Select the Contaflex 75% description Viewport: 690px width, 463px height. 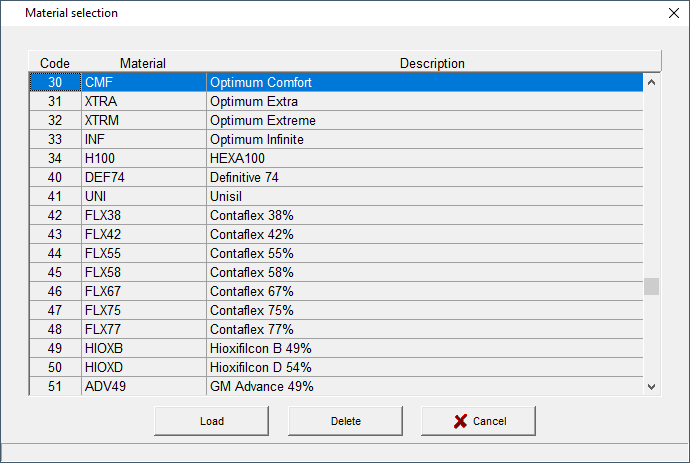pos(425,310)
